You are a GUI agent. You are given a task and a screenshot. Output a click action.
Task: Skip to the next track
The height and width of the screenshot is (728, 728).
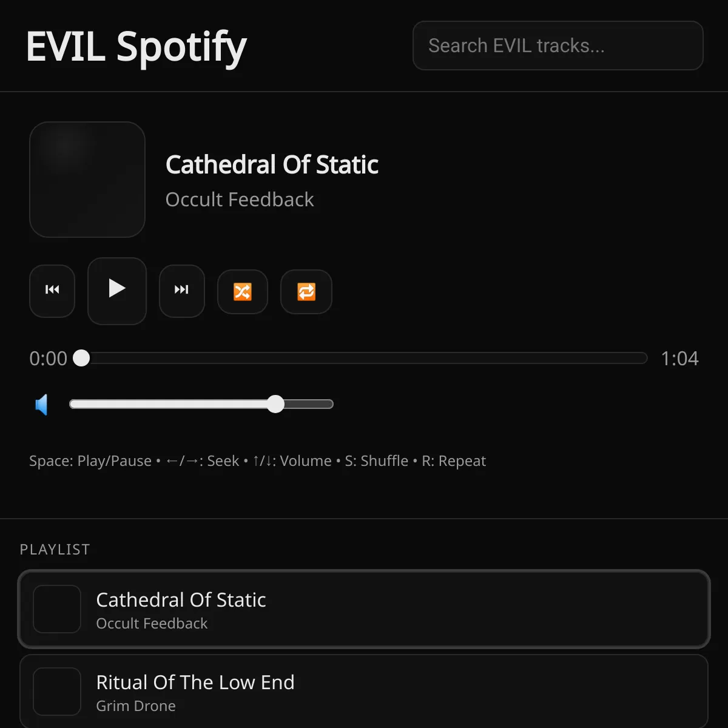click(181, 291)
